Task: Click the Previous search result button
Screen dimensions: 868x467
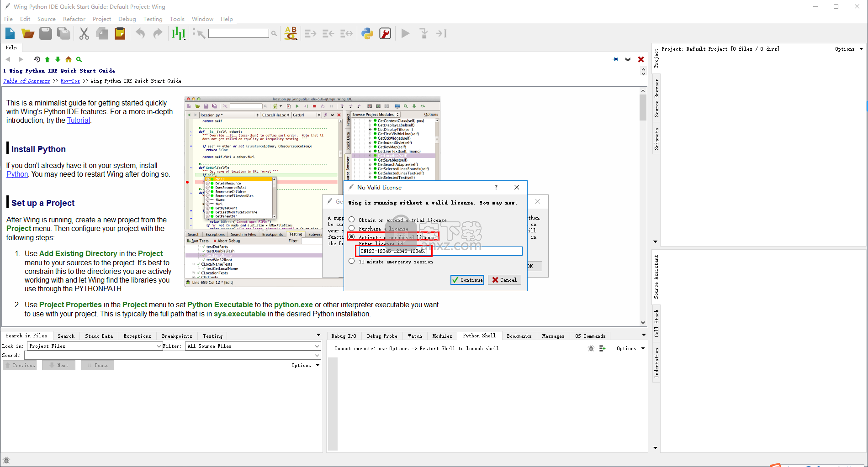Action: click(x=20, y=365)
